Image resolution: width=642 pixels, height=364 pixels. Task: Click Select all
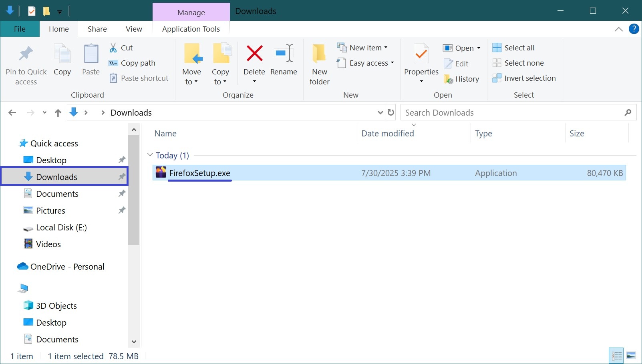513,48
